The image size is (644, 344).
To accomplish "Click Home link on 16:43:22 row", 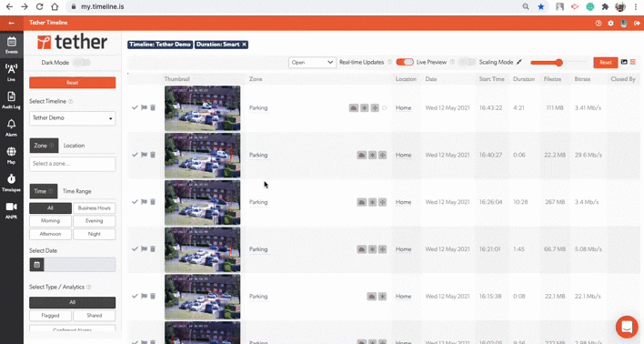I will click(x=403, y=107).
